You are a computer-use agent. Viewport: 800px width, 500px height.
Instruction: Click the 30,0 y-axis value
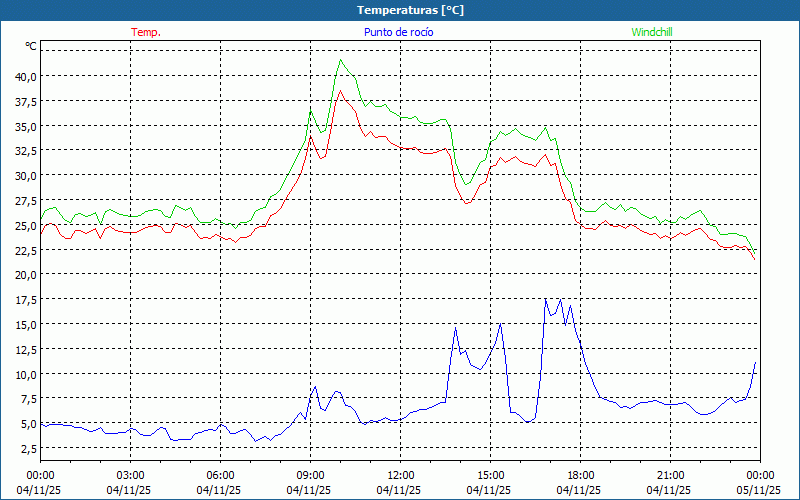coord(25,175)
